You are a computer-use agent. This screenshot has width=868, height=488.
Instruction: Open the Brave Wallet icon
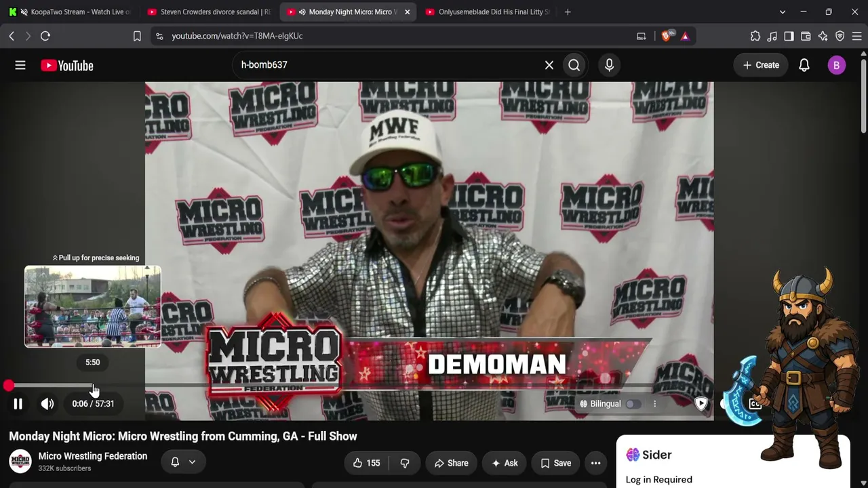pos(806,36)
